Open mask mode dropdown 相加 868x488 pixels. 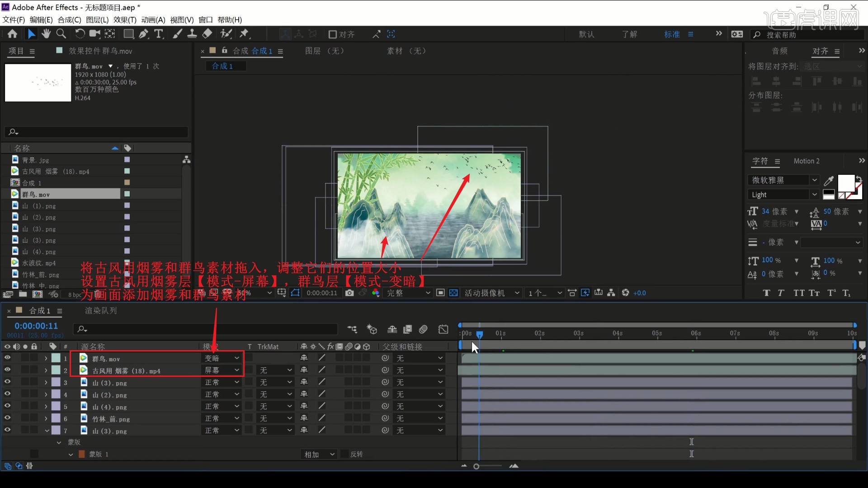(319, 454)
